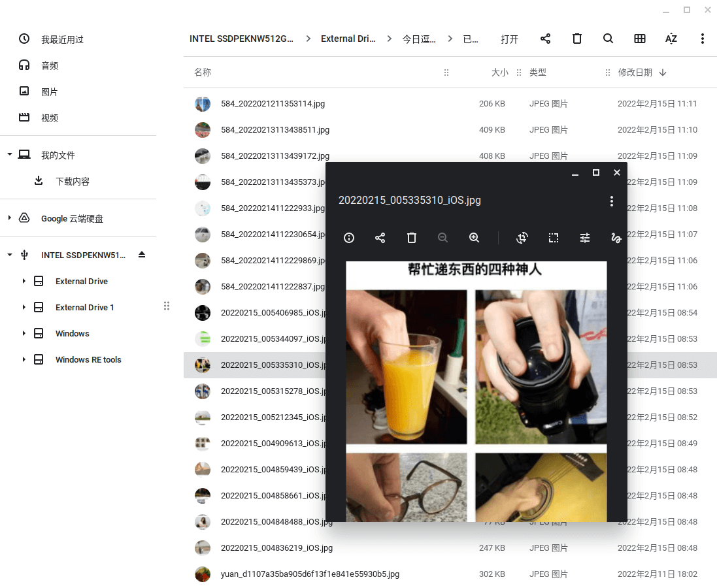Toggle A-Z sort order
Screen dimensions: 717x588
point(671,39)
